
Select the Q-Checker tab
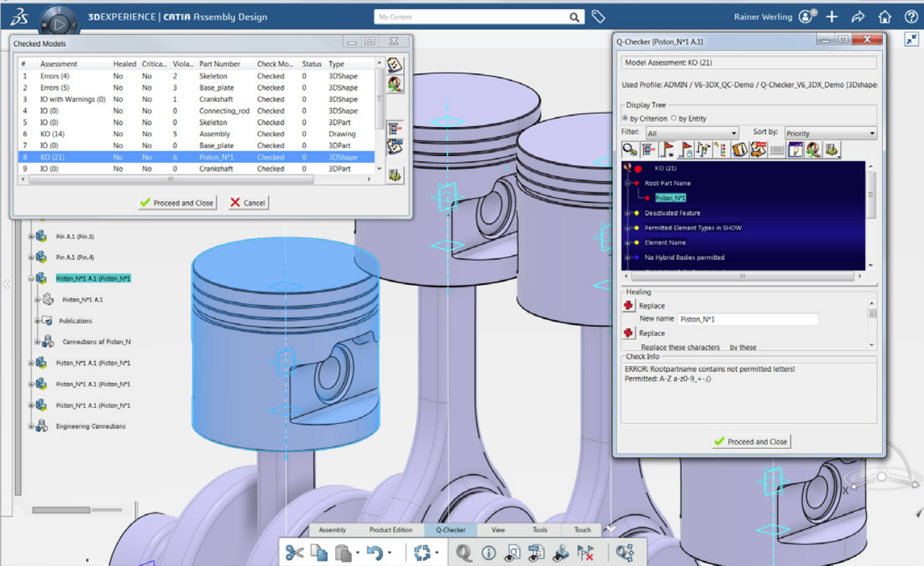[x=451, y=530]
